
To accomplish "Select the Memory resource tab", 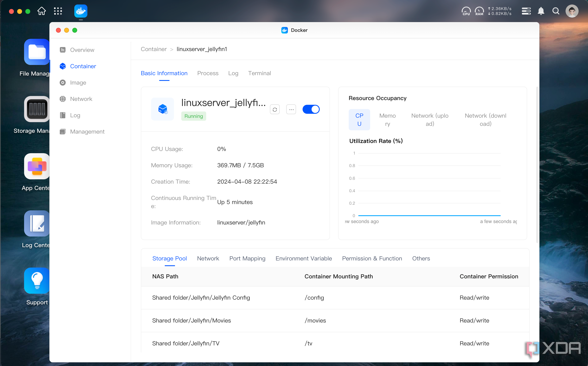I will pyautogui.click(x=387, y=119).
